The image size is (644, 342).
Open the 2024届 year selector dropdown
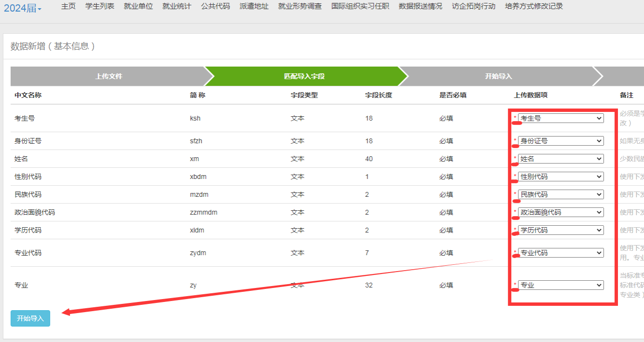(x=23, y=9)
